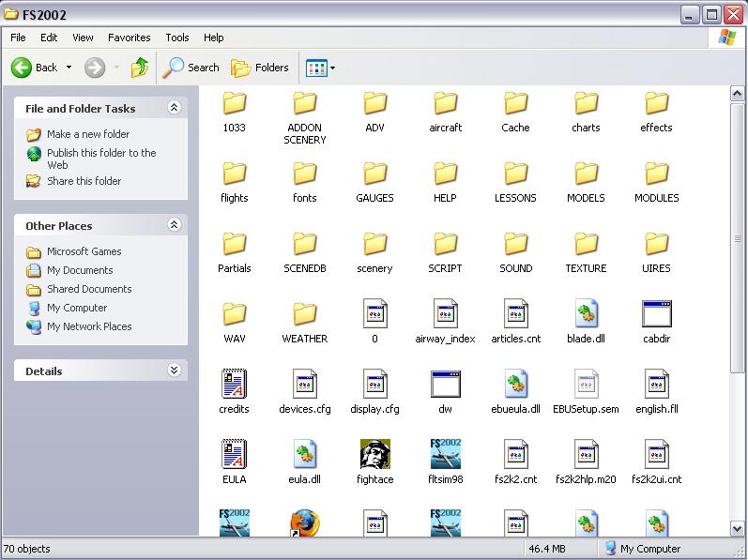The image size is (748, 560).
Task: Collapse File and Folder Tasks panel
Action: click(x=174, y=108)
